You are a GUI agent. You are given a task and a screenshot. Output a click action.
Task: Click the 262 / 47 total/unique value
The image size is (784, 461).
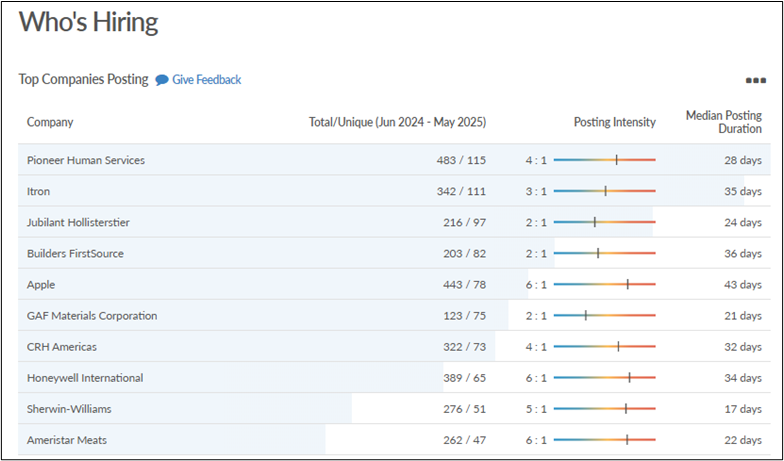[x=464, y=440]
